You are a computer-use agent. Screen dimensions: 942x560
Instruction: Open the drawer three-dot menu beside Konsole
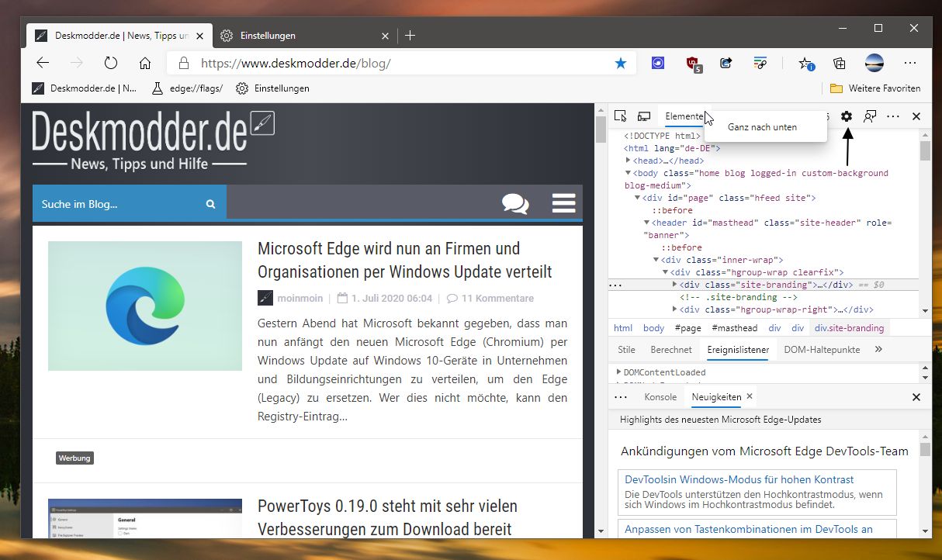click(621, 397)
